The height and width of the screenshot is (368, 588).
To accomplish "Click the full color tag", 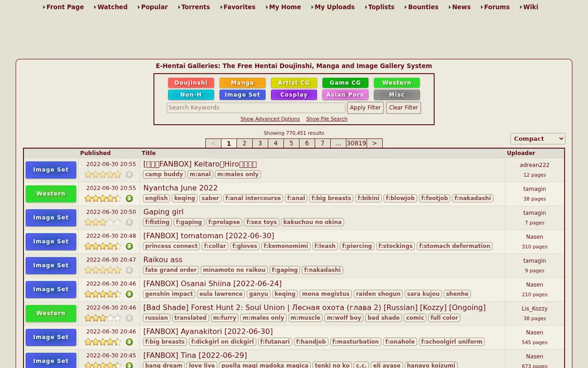I will tap(444, 318).
